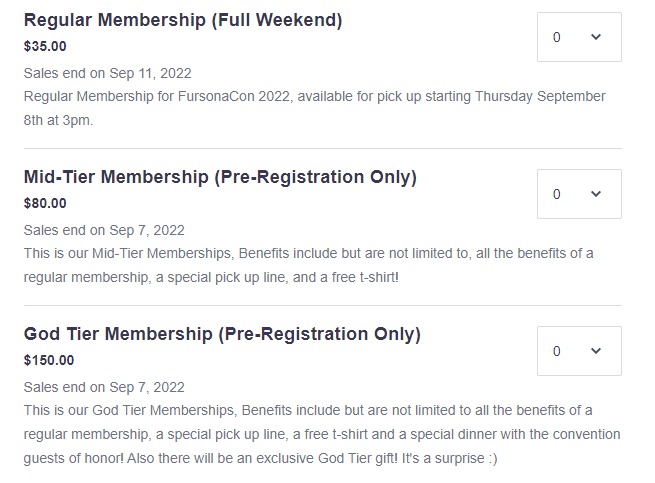This screenshot has width=655, height=483.
Task: Click chevron arrow for God Tier quantity
Action: click(596, 351)
